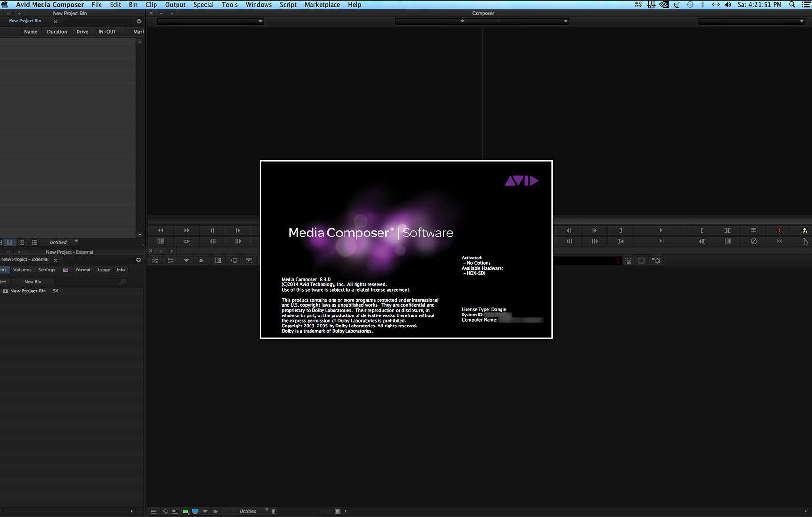Open the list icon beside the timecode display
Viewport: 812px width, 517px height.
click(628, 260)
